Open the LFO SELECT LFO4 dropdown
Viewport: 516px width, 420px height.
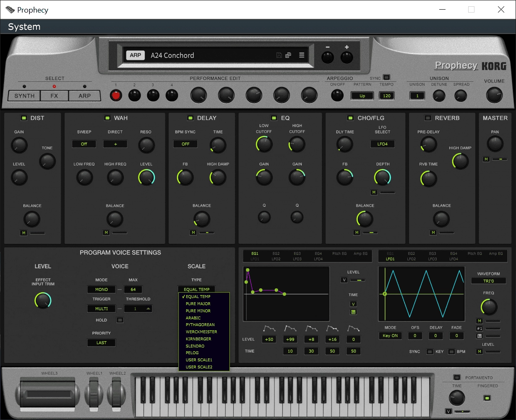click(382, 144)
